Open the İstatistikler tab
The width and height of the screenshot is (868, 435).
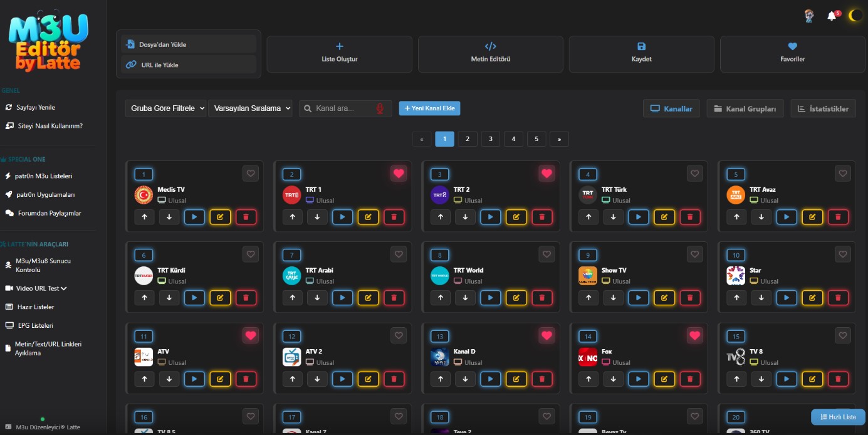(823, 108)
